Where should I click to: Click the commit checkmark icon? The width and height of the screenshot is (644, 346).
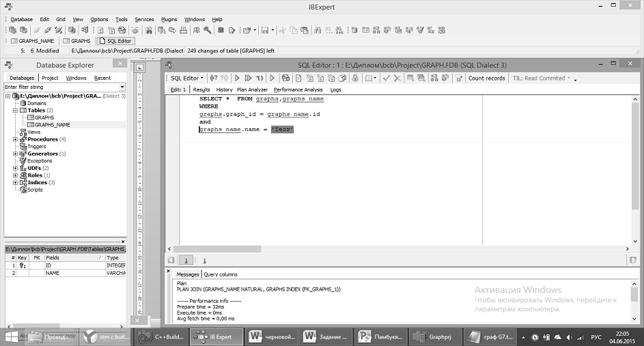click(386, 78)
